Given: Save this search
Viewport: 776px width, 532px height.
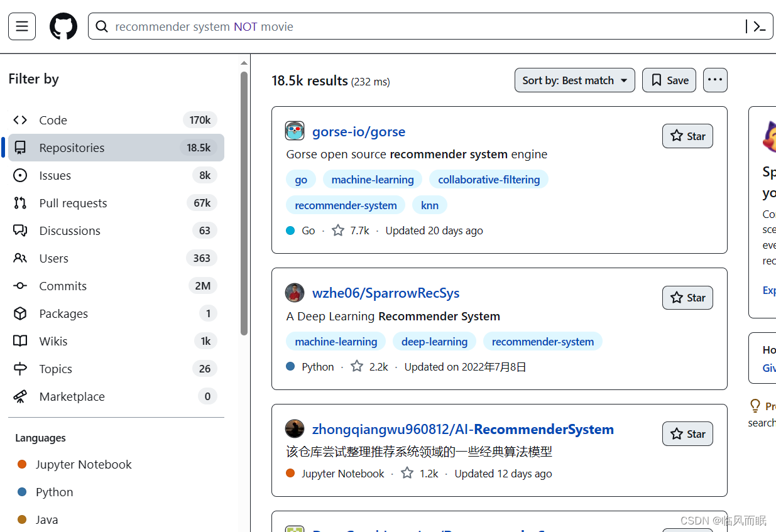Looking at the screenshot, I should [x=669, y=80].
